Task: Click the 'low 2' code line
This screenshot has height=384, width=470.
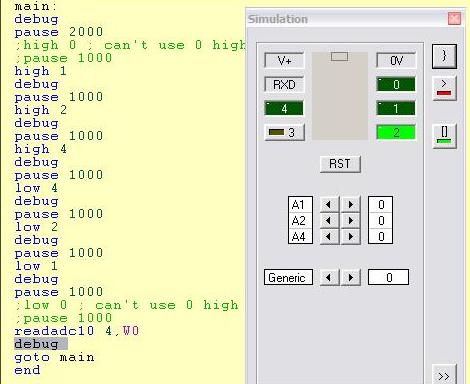Action: [x=36, y=227]
